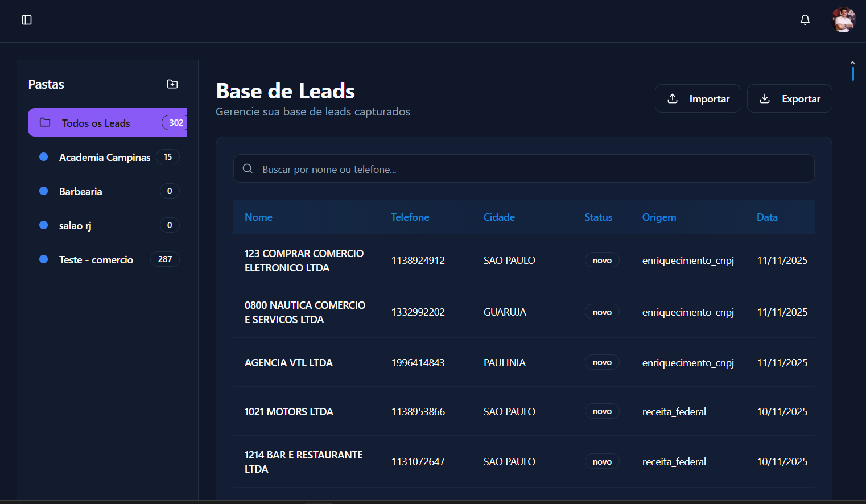Click the blue dot beside Teste - comercio

click(44, 259)
